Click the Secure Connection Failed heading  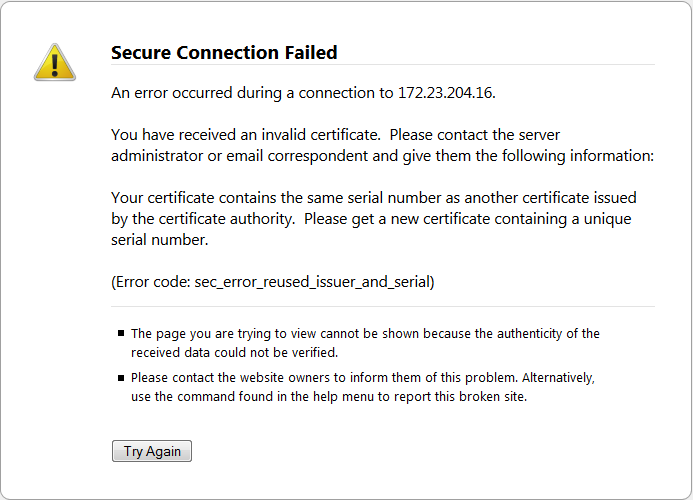point(224,53)
